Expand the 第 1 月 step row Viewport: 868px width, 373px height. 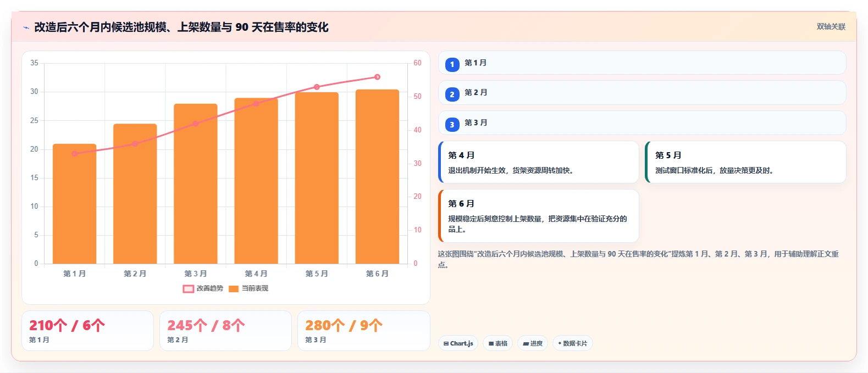(642, 63)
